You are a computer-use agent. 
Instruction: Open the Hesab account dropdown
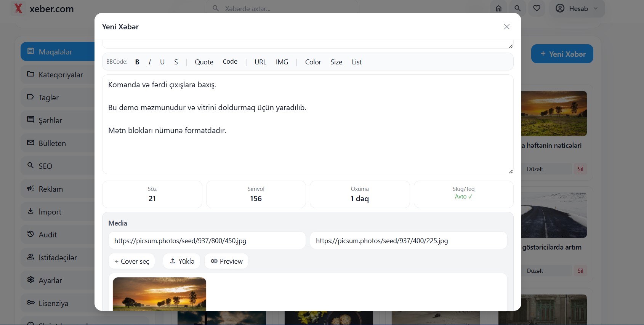577,8
